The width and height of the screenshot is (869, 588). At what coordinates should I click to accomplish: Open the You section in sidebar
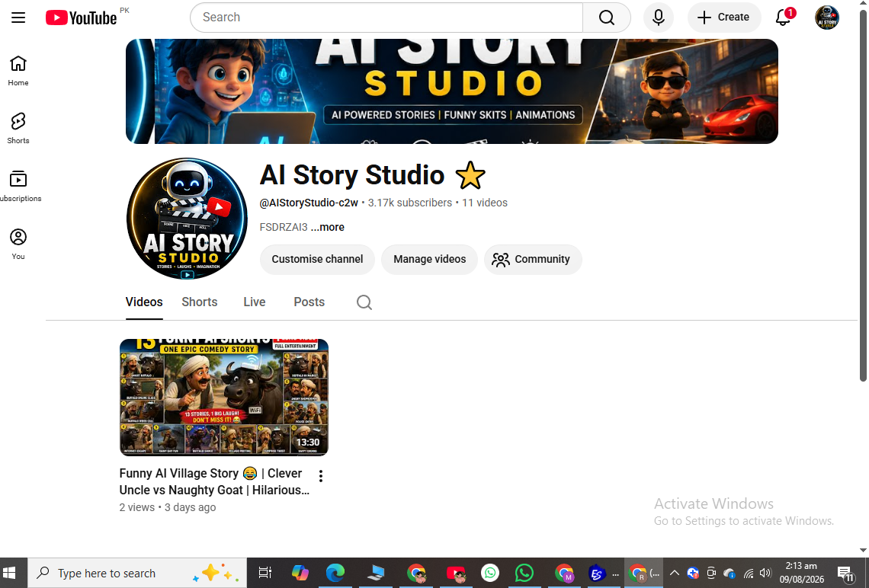click(18, 244)
